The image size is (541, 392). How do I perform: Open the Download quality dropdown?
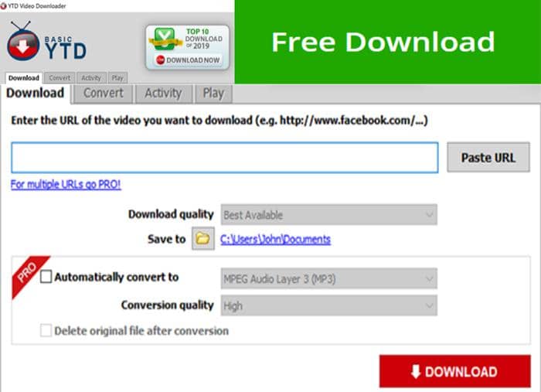point(328,215)
